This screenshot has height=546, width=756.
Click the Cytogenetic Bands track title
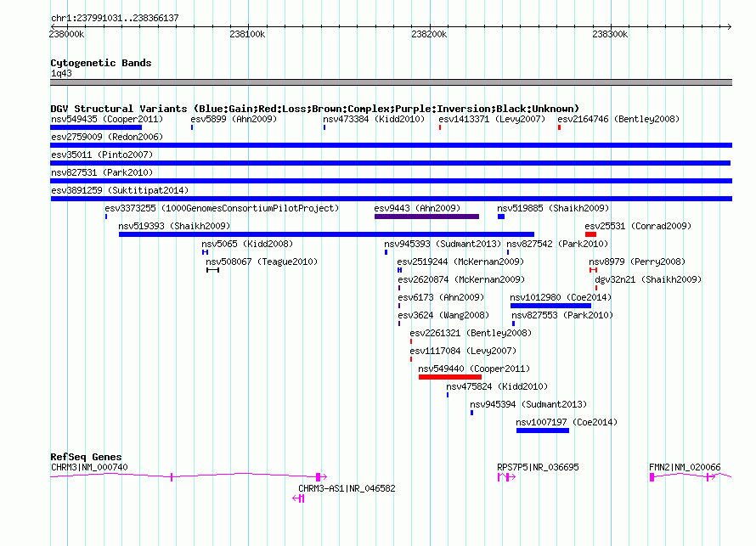pyautogui.click(x=101, y=63)
